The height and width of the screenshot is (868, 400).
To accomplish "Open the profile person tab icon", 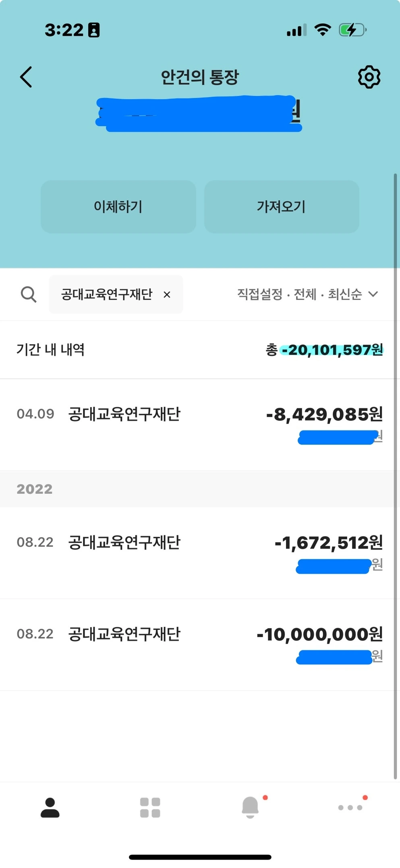I will 50,808.
